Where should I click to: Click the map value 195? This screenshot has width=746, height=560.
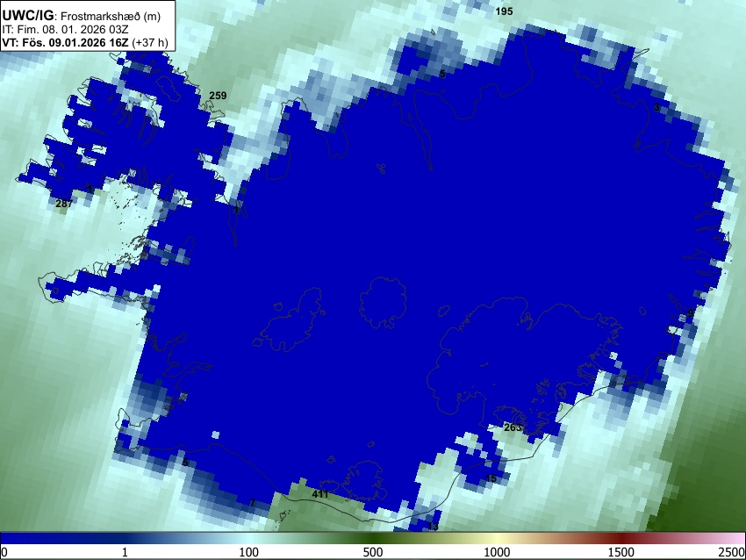(x=505, y=11)
